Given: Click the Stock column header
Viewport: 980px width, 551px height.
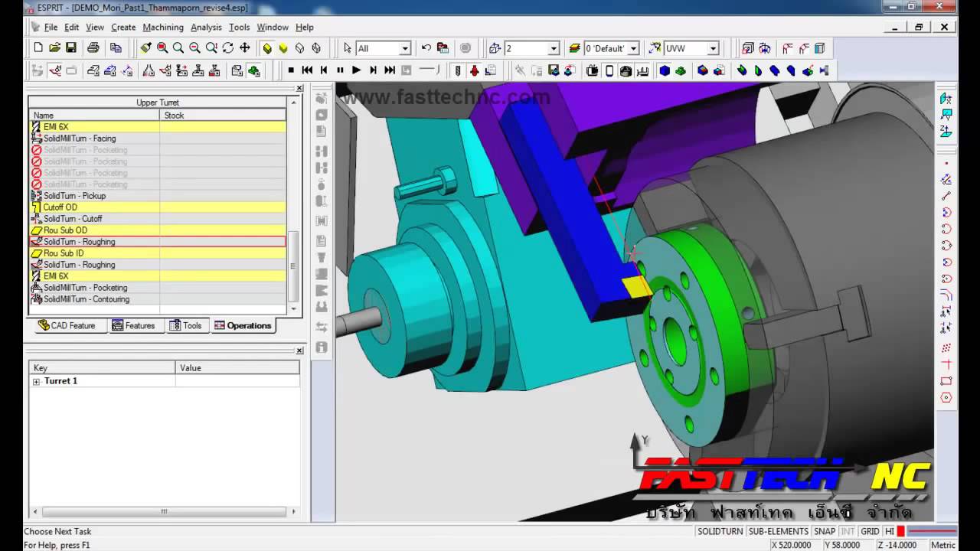Looking at the screenshot, I should click(x=223, y=115).
